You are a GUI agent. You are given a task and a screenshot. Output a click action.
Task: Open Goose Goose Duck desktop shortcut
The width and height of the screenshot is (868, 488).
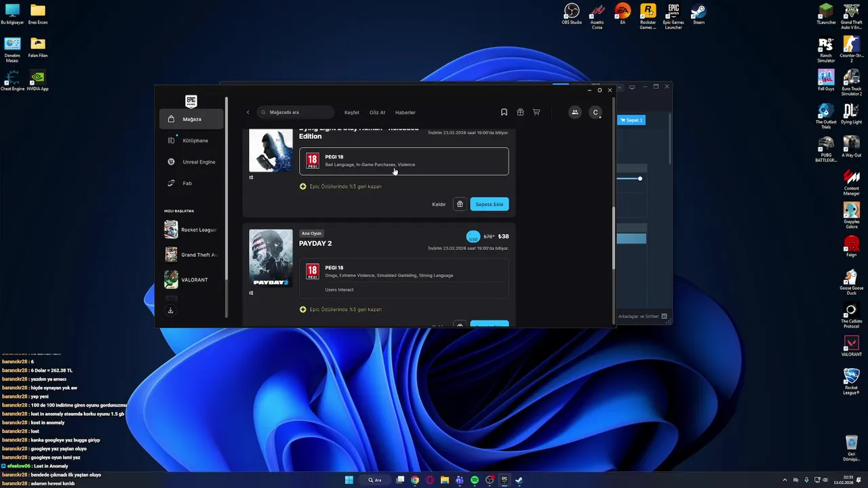click(852, 282)
